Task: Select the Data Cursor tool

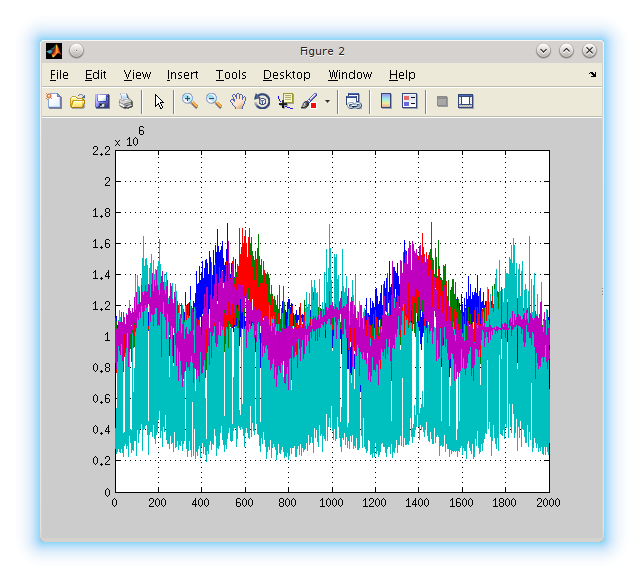Action: click(x=286, y=101)
